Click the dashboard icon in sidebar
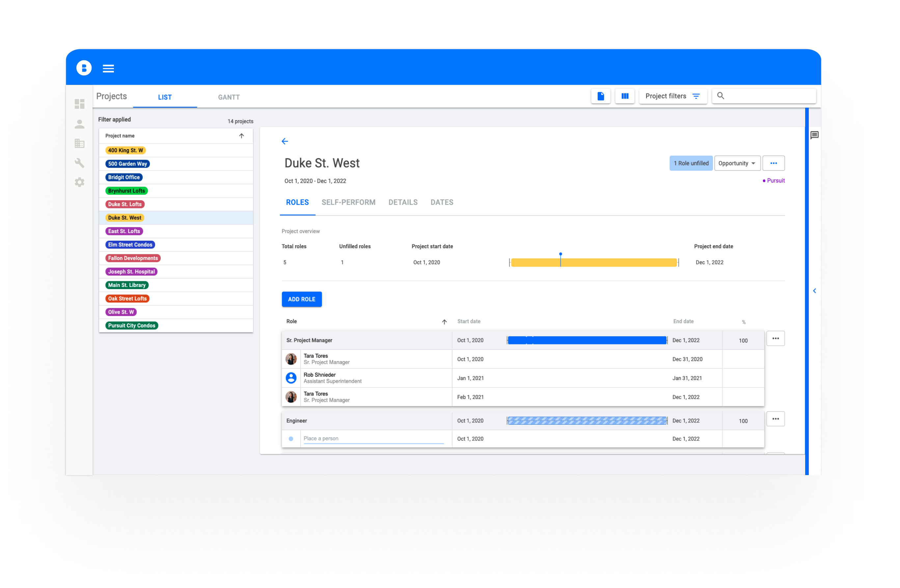Screen dimensions: 900x588 79,104
